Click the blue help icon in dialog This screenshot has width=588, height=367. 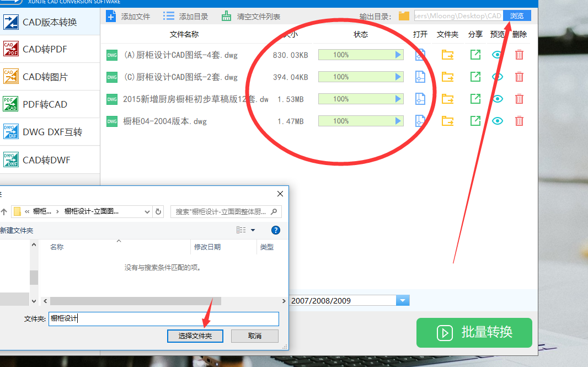coord(276,230)
